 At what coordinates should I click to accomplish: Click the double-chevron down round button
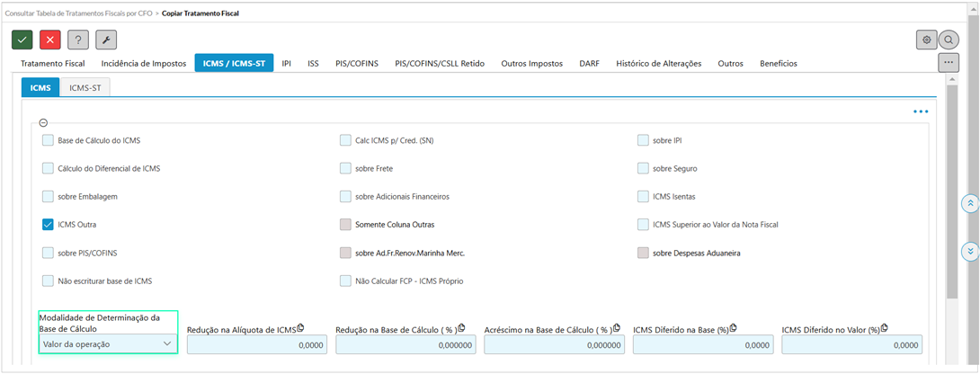click(x=970, y=252)
